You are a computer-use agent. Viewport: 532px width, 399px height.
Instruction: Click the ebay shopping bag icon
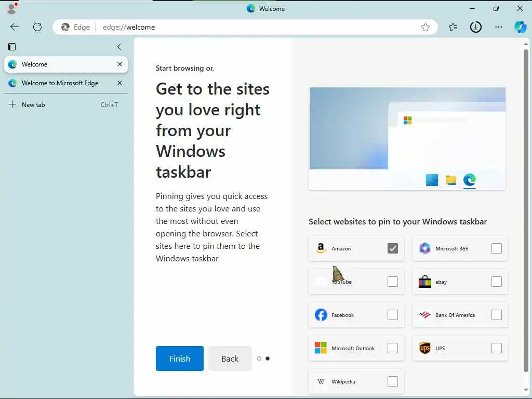pos(425,282)
